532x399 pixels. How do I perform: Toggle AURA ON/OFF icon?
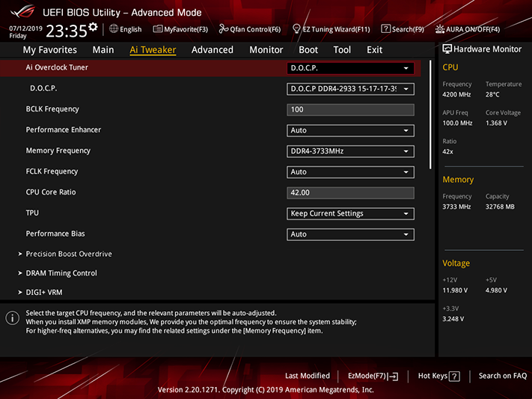coord(440,29)
